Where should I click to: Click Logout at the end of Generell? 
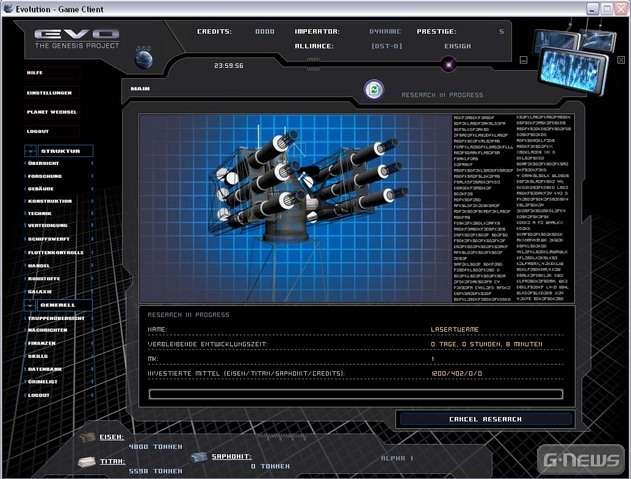(x=39, y=395)
